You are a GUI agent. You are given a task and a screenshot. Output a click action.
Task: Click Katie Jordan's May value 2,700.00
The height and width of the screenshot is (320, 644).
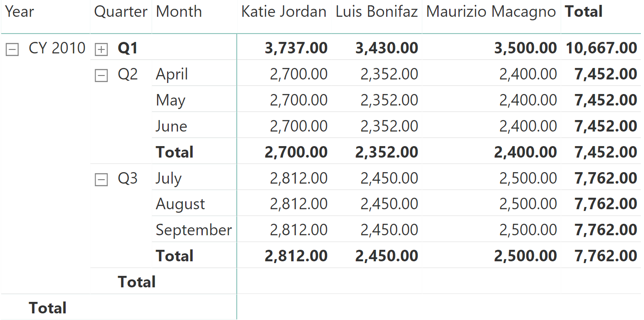click(x=298, y=100)
